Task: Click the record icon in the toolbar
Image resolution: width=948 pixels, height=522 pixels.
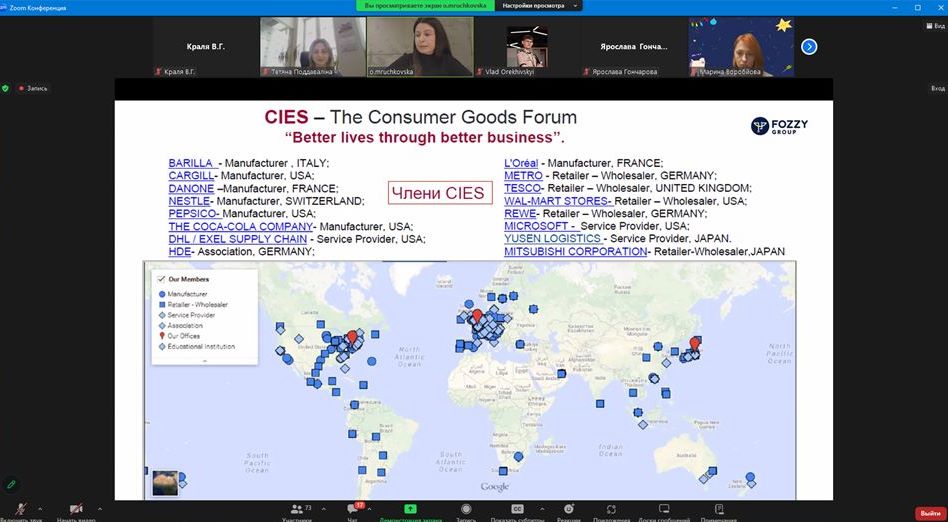Action: (466, 509)
